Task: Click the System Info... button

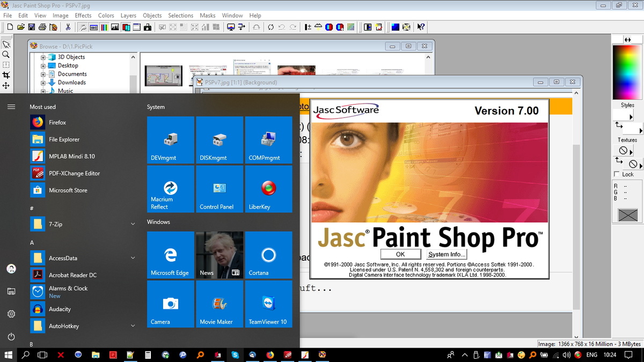Action: point(447,254)
